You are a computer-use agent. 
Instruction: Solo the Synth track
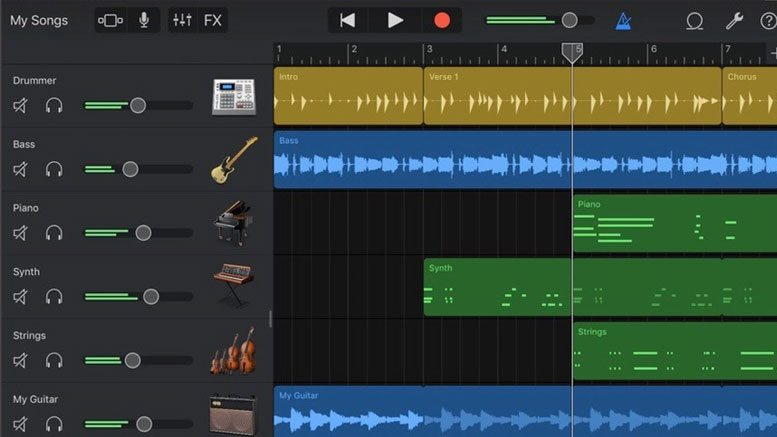pos(54,297)
